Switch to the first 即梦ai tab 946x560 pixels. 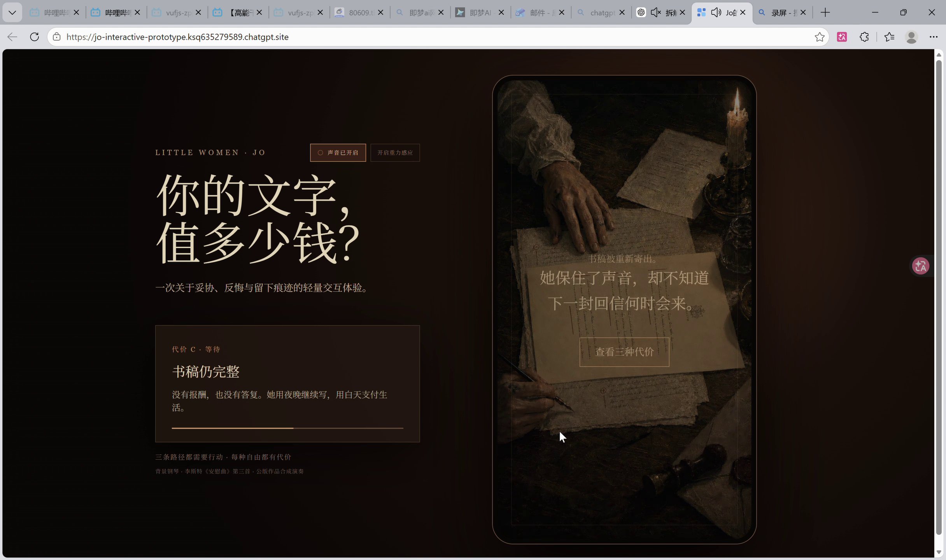[x=420, y=12]
